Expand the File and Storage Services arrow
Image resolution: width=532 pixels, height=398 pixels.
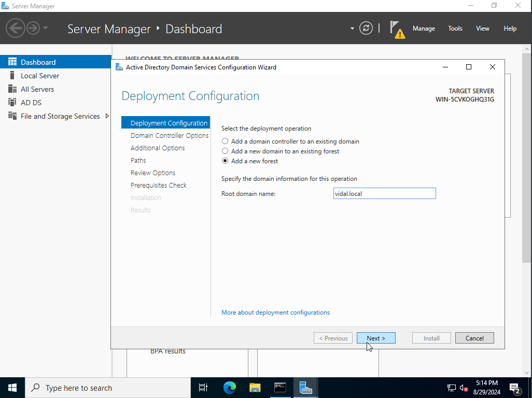[107, 116]
